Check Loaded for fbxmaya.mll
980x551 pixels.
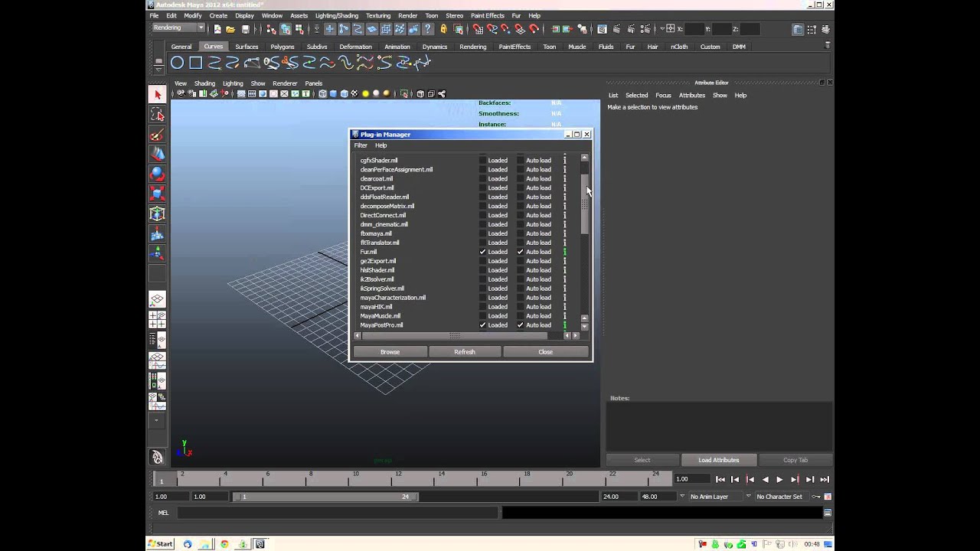(482, 233)
